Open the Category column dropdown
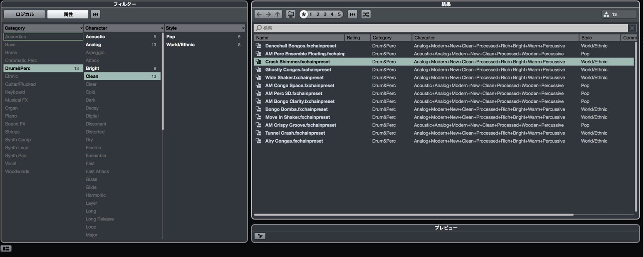Image resolution: width=644 pixels, height=257 pixels. pyautogui.click(x=81, y=28)
